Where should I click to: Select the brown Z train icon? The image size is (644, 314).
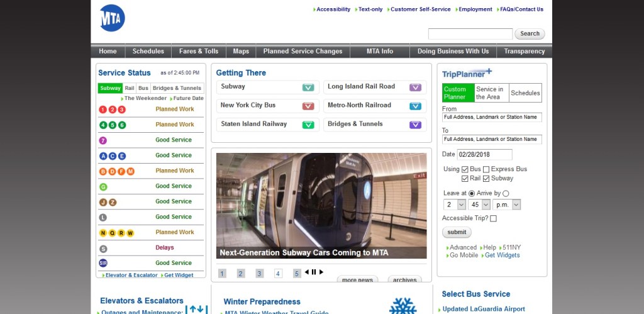coord(113,202)
